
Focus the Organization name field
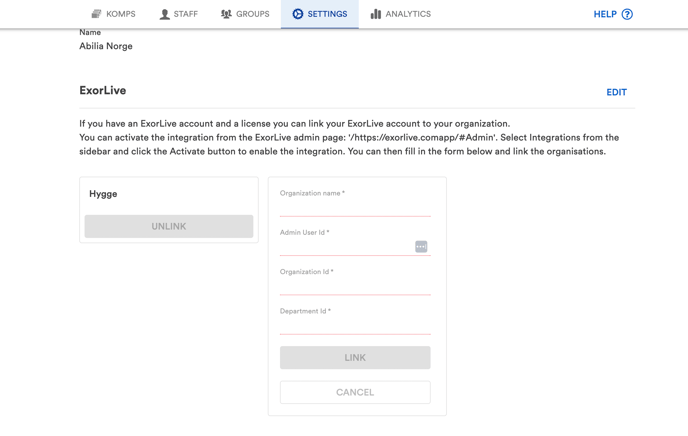pyautogui.click(x=355, y=208)
